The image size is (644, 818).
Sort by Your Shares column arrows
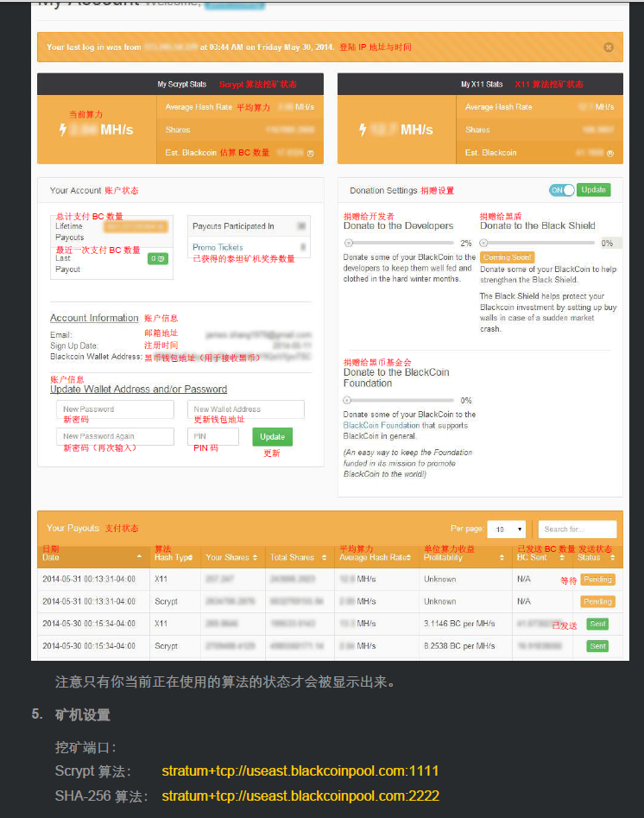[x=255, y=558]
